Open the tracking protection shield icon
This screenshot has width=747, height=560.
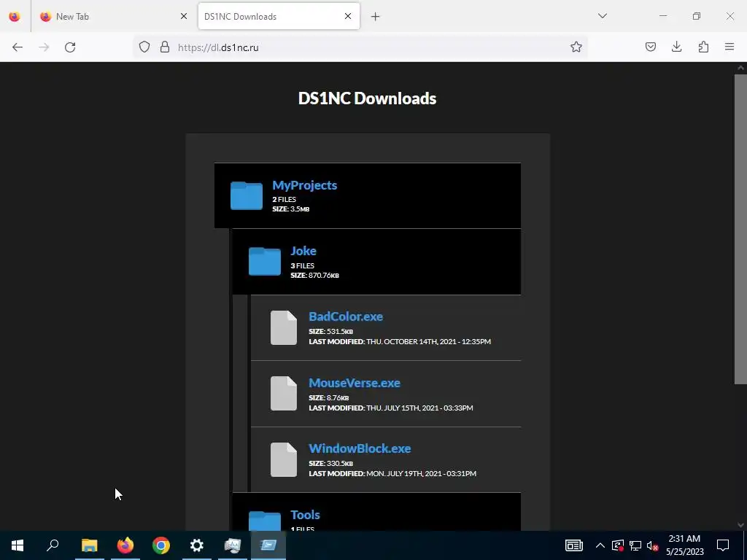pyautogui.click(x=144, y=47)
